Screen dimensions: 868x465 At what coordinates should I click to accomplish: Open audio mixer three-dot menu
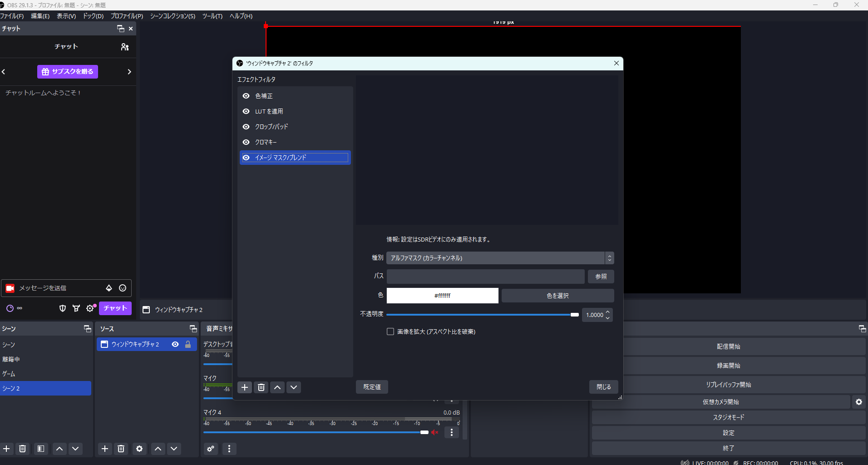pos(229,449)
